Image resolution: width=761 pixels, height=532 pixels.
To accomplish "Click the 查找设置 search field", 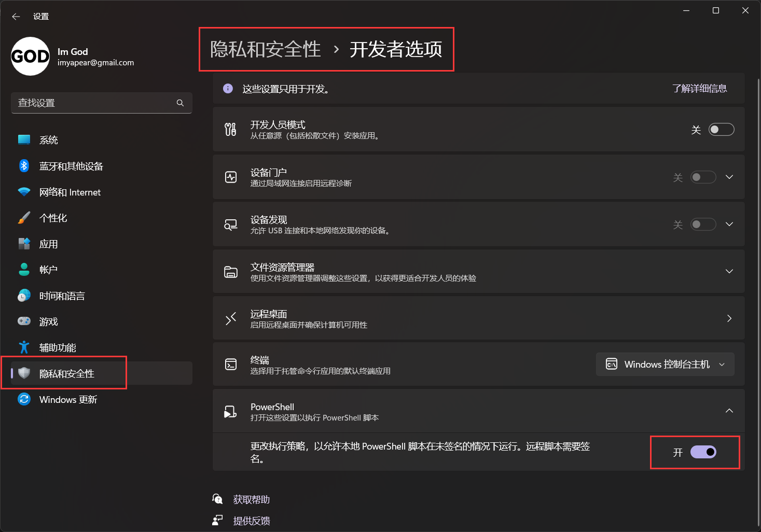I will click(93, 103).
